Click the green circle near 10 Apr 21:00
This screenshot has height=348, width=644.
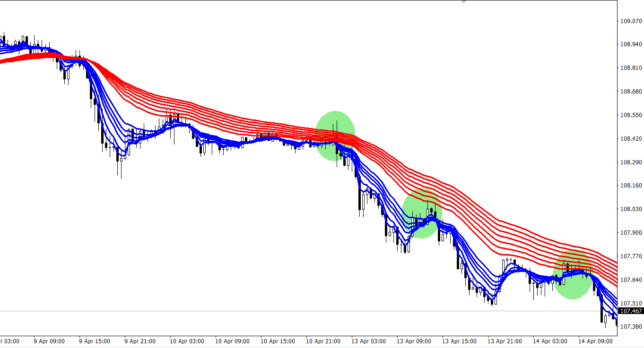335,136
